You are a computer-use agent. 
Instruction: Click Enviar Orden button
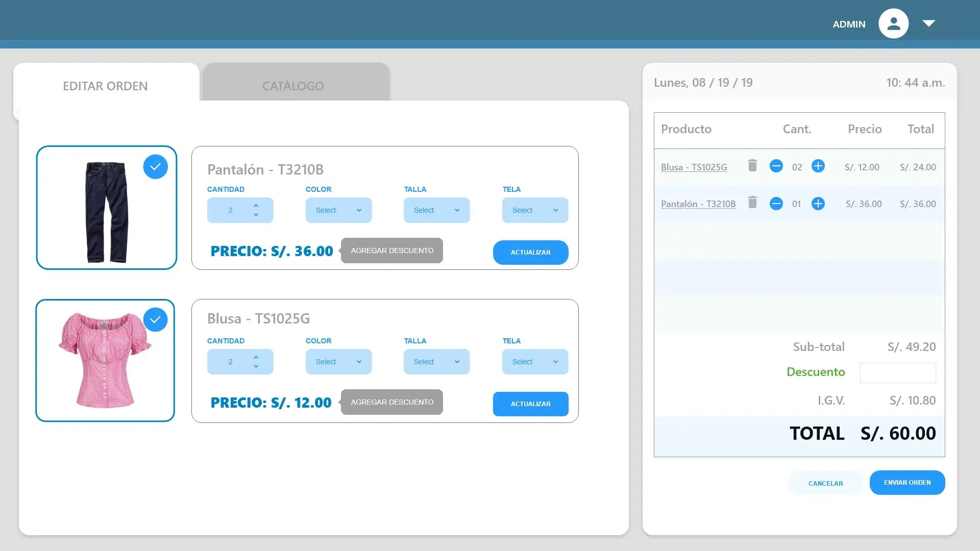pyautogui.click(x=907, y=483)
